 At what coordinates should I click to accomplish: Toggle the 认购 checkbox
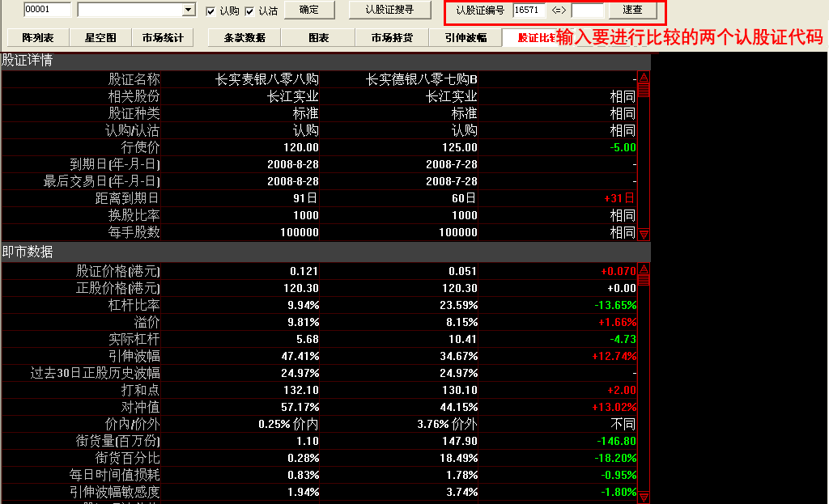tap(211, 11)
